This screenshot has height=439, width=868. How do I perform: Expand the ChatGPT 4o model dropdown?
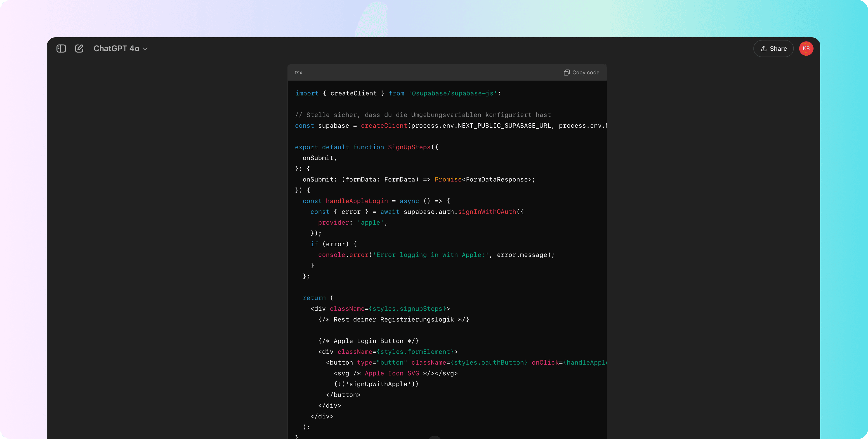117,49
